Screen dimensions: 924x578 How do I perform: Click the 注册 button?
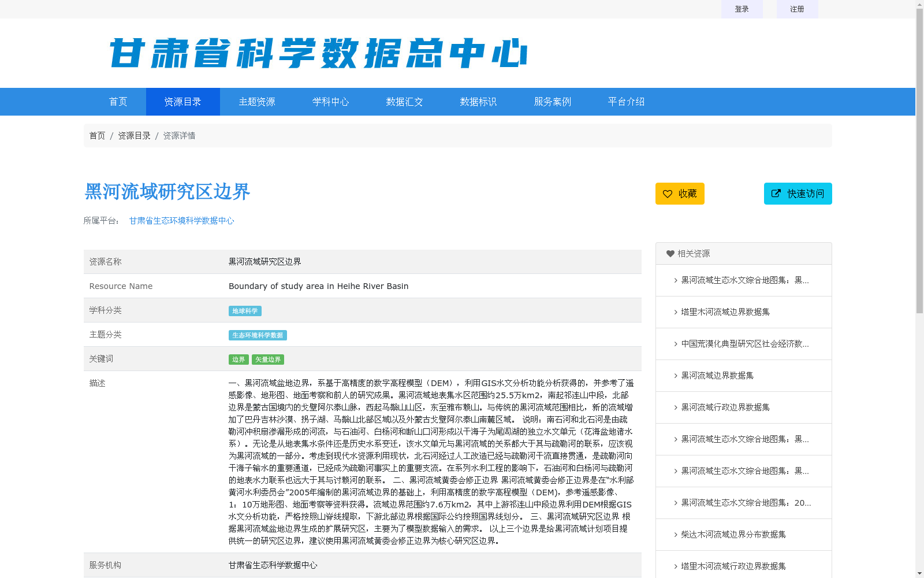point(798,9)
